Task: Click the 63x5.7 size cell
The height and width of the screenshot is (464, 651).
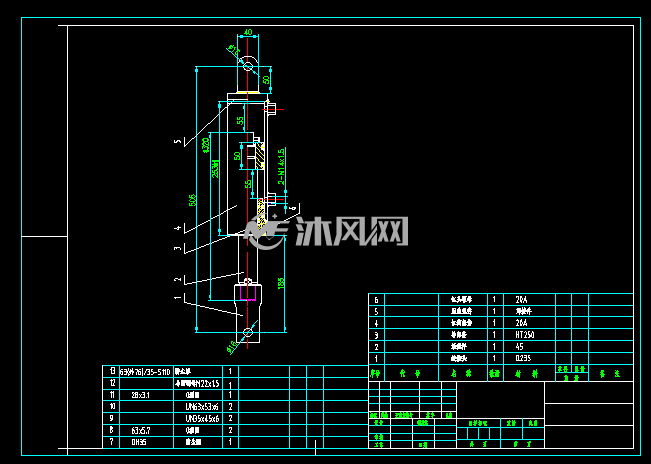Action: click(141, 431)
